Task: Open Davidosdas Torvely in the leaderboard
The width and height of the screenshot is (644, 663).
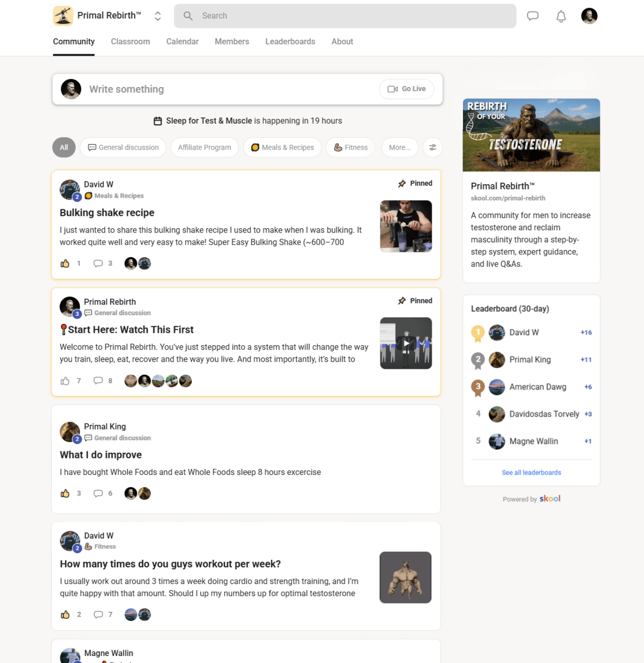Action: [x=544, y=414]
